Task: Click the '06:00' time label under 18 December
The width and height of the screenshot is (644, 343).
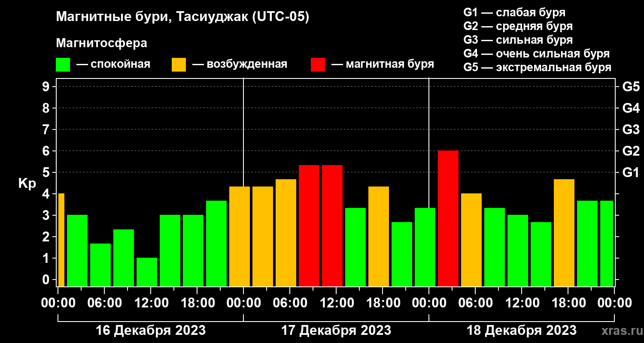Action: tap(475, 303)
